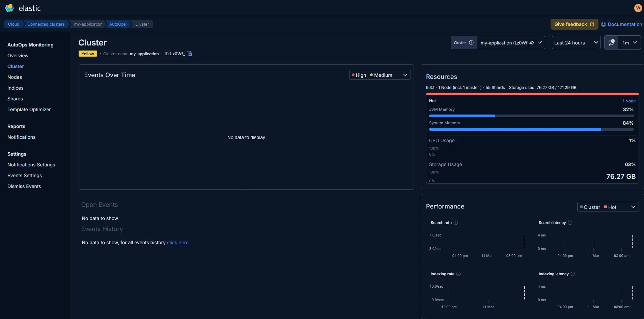Open Template Optimizer in the sidebar
Viewport: 644px width, 319px height.
(29, 109)
